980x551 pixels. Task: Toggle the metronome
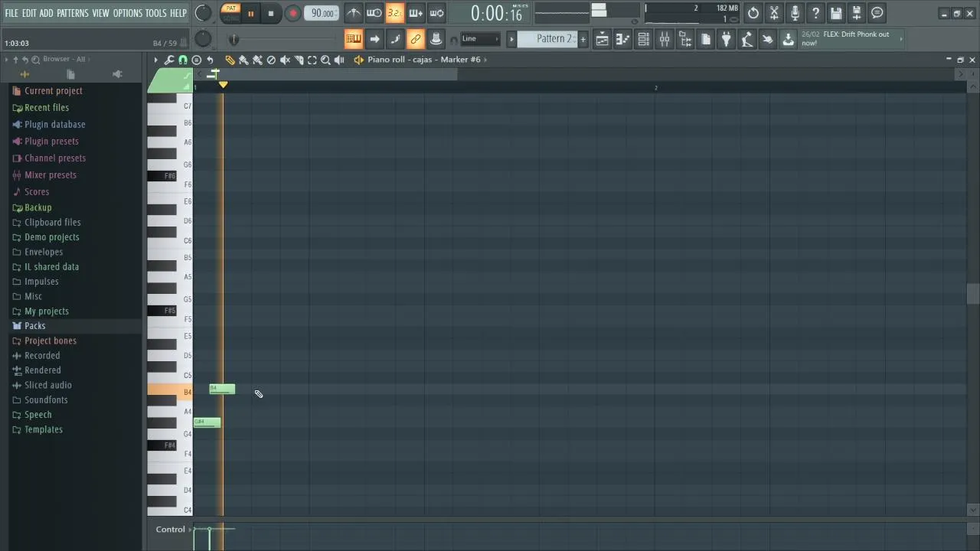tap(354, 13)
